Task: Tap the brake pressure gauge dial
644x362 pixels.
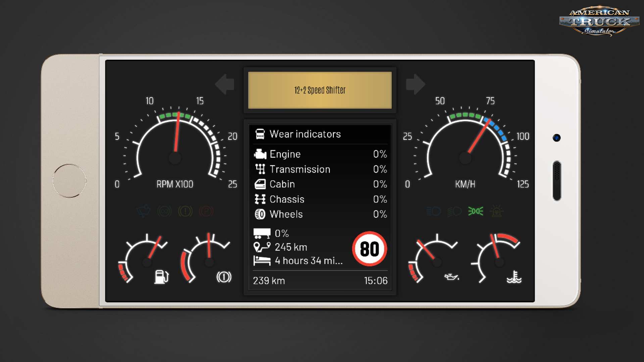Action: (x=205, y=258)
